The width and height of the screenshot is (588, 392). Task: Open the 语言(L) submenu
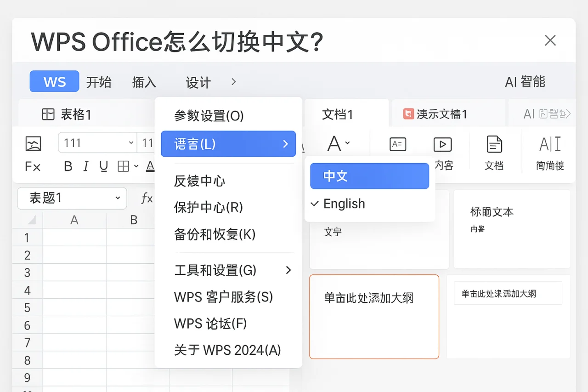[228, 143]
